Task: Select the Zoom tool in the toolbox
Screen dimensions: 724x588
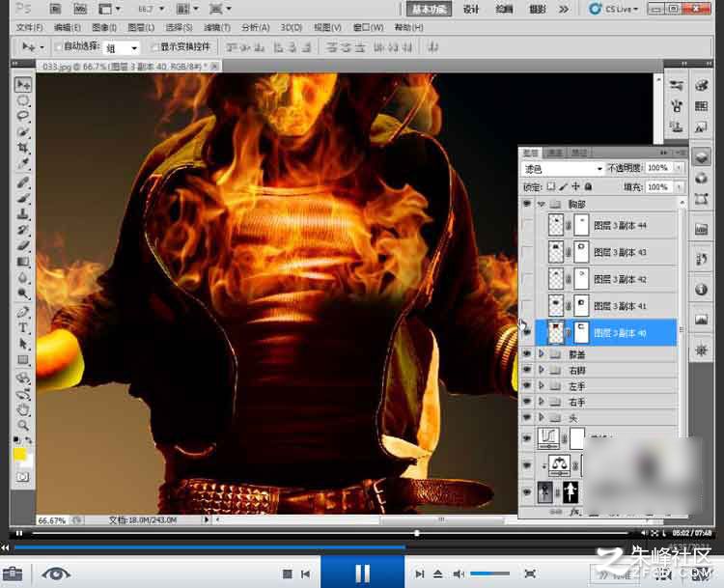Action: [x=22, y=426]
